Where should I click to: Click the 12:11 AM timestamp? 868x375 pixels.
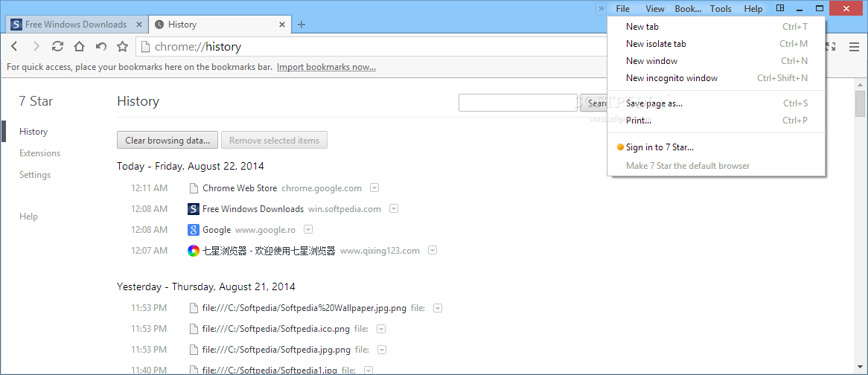[150, 188]
